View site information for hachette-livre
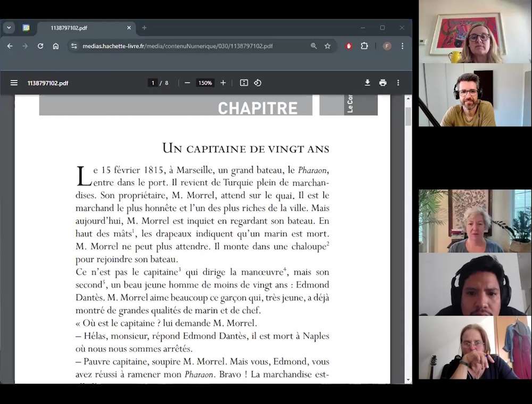The image size is (532, 404). 74,46
